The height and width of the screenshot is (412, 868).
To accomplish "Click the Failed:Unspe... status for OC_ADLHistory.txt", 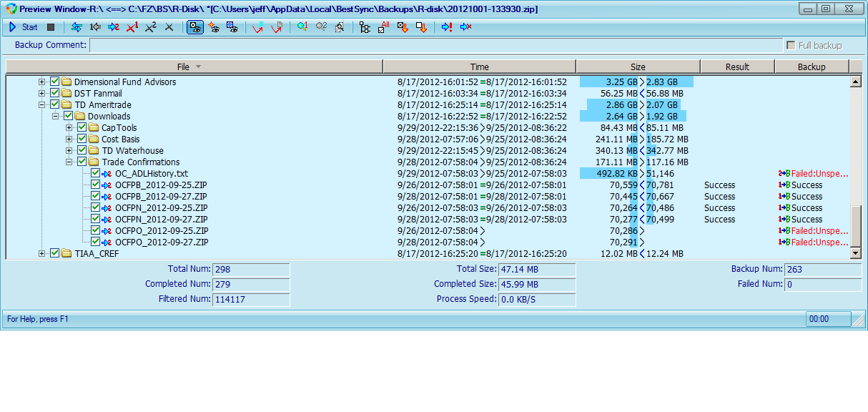I will click(819, 174).
